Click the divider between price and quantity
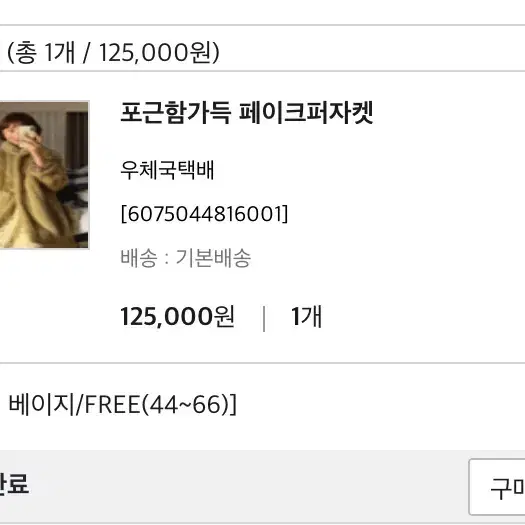The width and height of the screenshot is (525, 525). [x=264, y=318]
